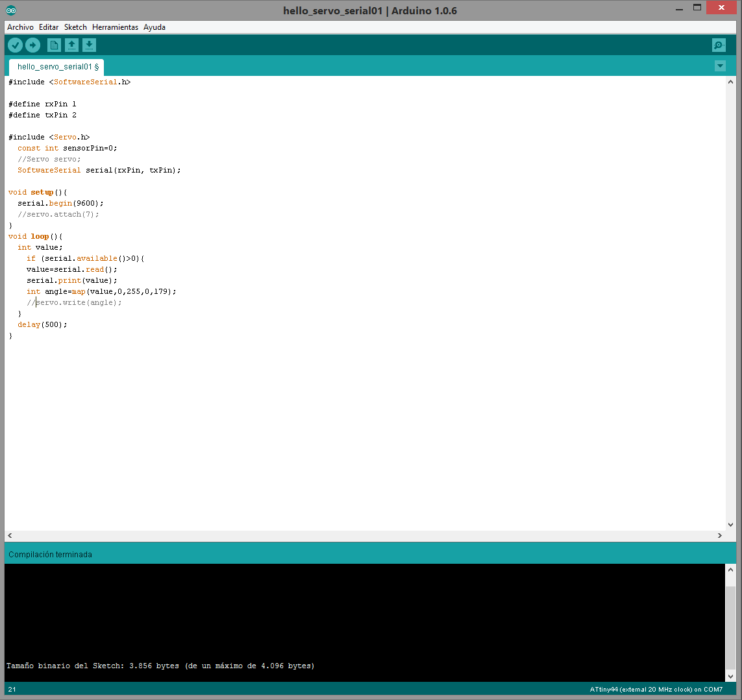The height and width of the screenshot is (700, 742).
Task: Save the sketch with the down-arrow icon
Action: click(x=89, y=45)
